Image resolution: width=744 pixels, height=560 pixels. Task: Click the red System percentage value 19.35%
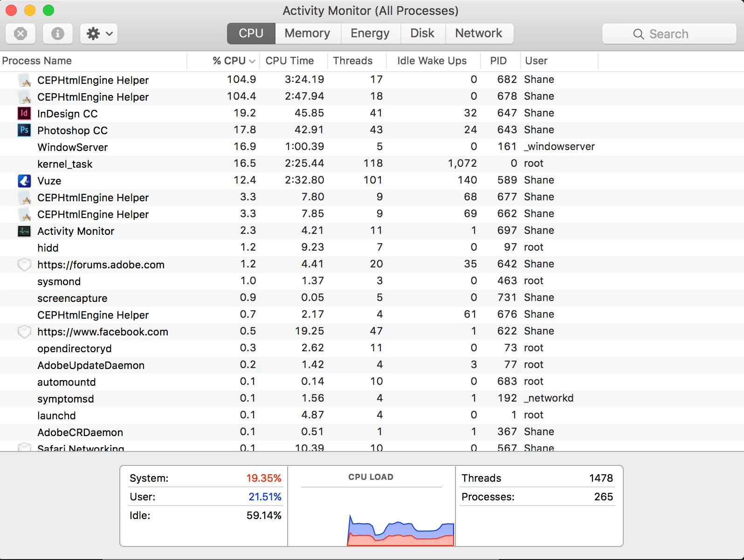click(x=264, y=478)
